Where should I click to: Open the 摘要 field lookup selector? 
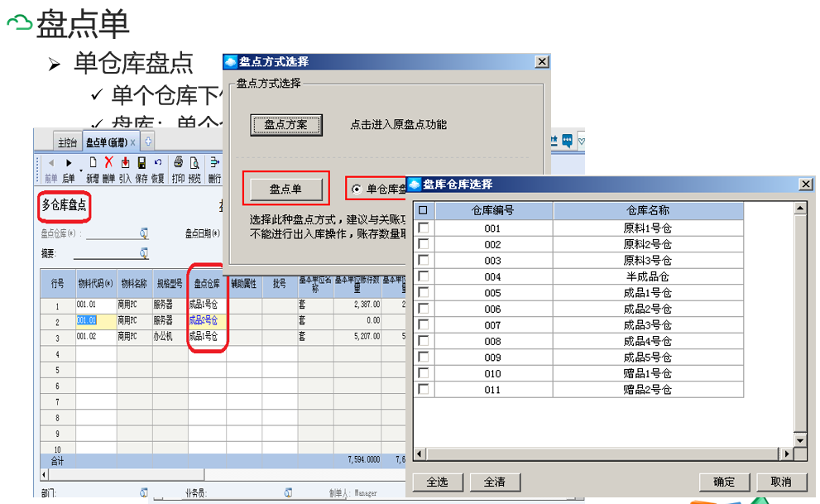pos(142,252)
